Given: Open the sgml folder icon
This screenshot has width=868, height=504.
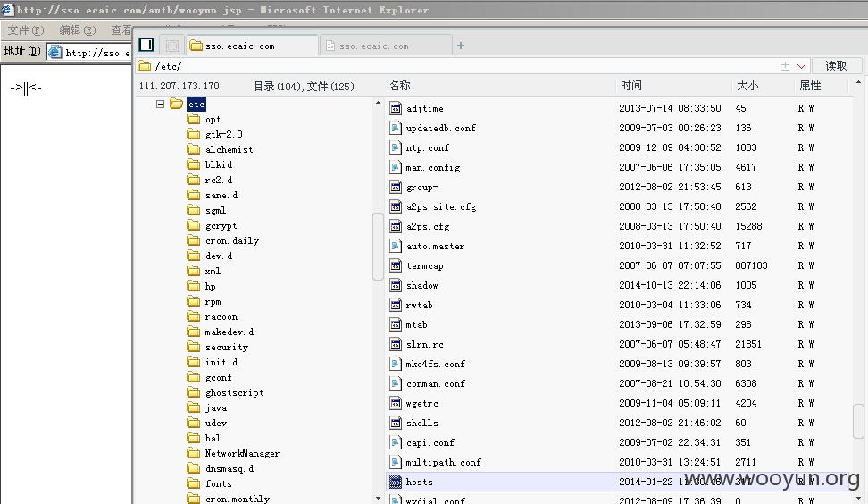Looking at the screenshot, I should click(193, 210).
